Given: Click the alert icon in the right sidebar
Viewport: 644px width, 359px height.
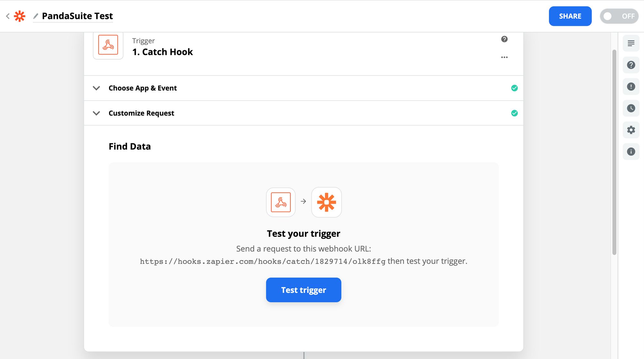Looking at the screenshot, I should click(631, 87).
